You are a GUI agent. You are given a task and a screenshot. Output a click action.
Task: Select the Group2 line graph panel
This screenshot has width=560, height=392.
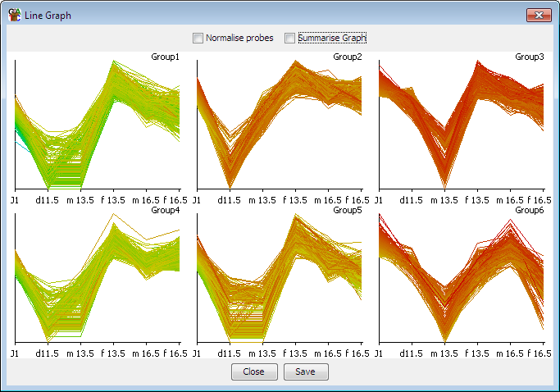click(280, 128)
